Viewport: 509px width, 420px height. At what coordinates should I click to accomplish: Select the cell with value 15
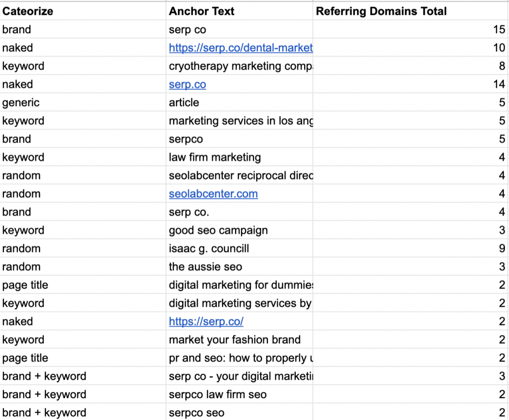(x=411, y=29)
